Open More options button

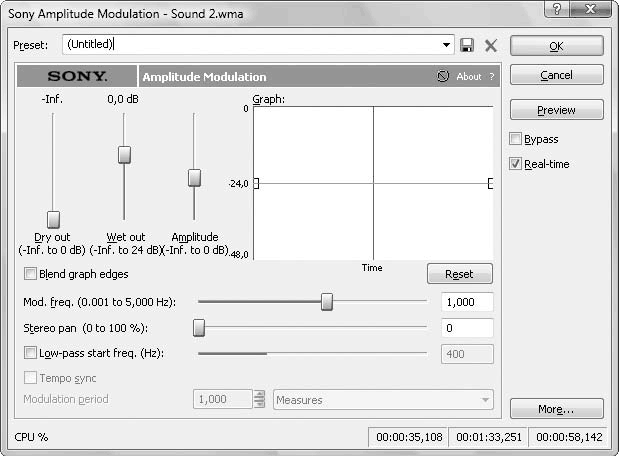point(556,409)
